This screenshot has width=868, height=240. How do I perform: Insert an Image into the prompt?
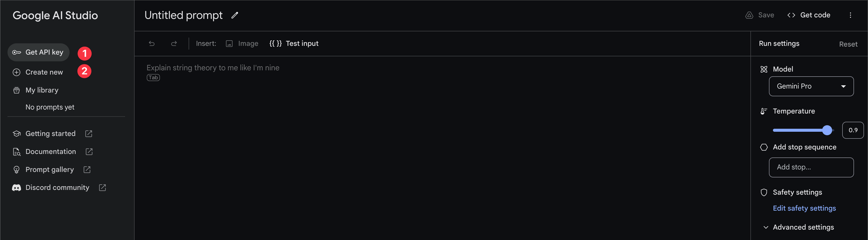click(x=242, y=44)
